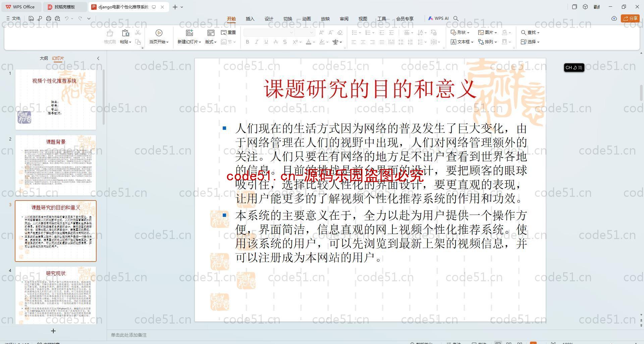The height and width of the screenshot is (344, 644).
Task: Click the search magnifier icon in ribbon
Action: point(456,18)
